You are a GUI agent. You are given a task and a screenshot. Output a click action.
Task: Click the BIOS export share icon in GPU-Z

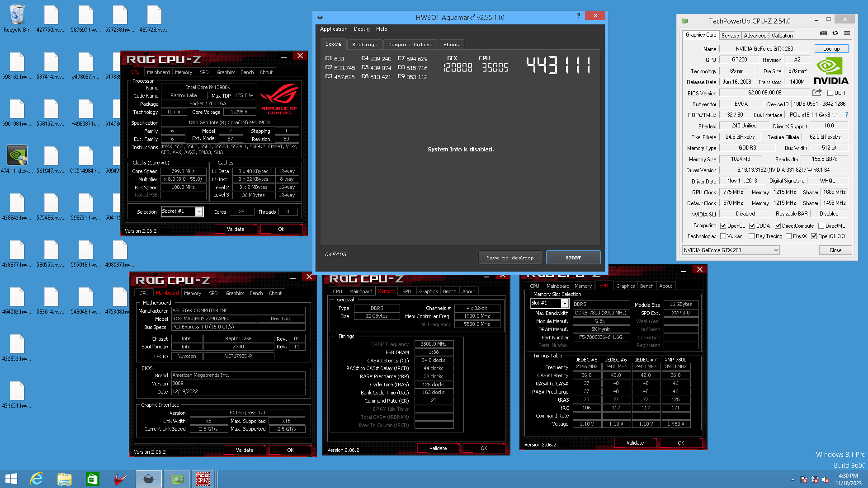pos(817,93)
